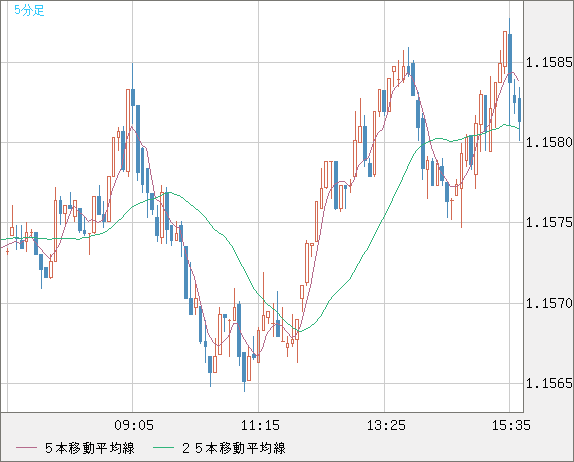Click the 5分足 chart label
The height and width of the screenshot is (462, 574).
pyautogui.click(x=29, y=10)
